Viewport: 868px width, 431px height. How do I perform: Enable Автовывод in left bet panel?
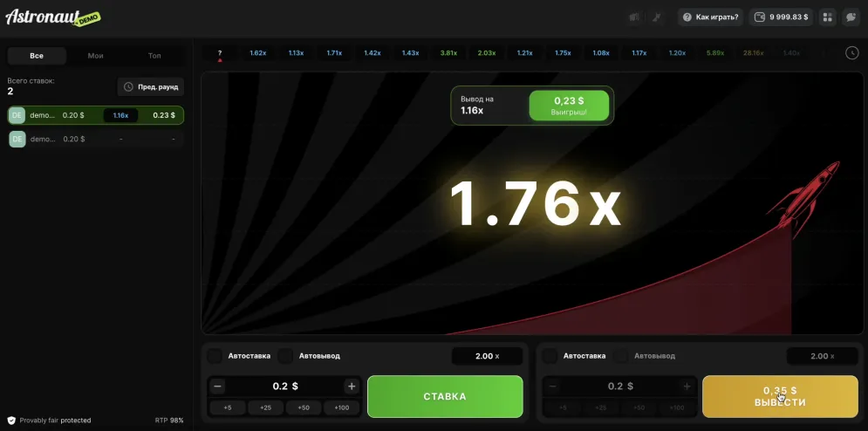285,356
